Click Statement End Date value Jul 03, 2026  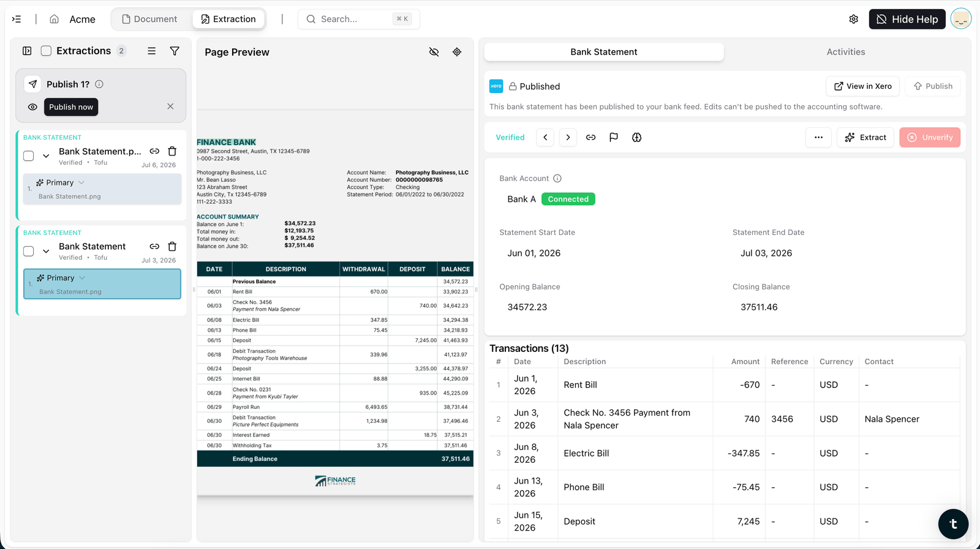(766, 253)
